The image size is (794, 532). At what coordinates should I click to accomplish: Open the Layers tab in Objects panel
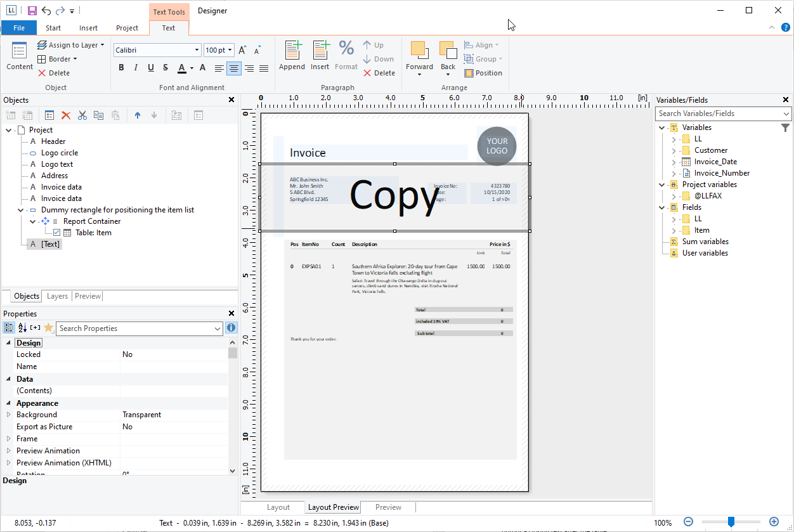pyautogui.click(x=57, y=296)
